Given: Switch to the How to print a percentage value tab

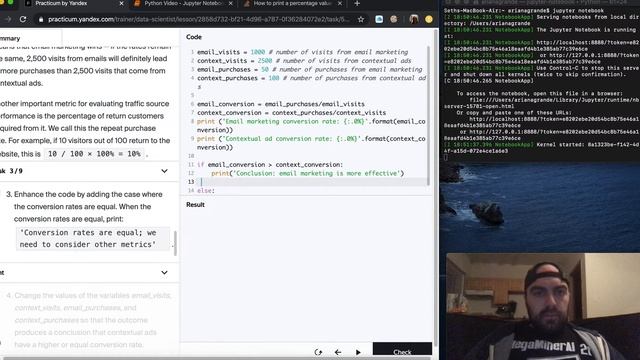Looking at the screenshot, I should [x=293, y=4].
